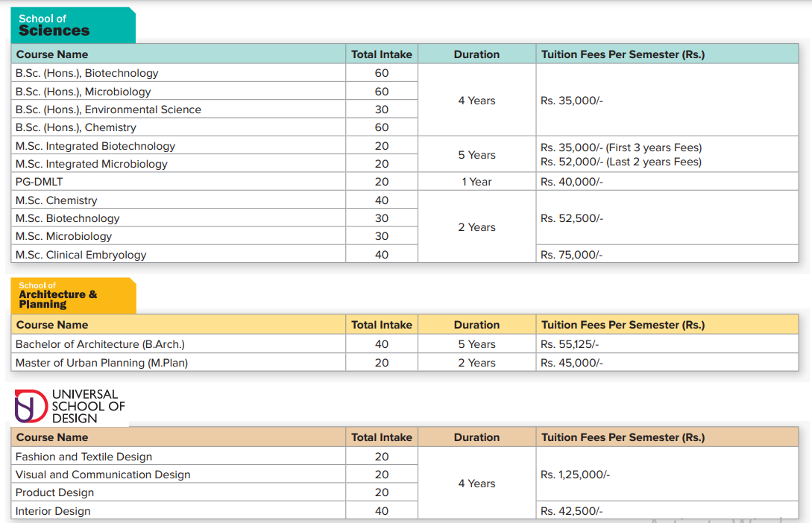Click the Rs. 35,000/- fee for B.Sc. courses
The width and height of the screenshot is (812, 523).
click(x=572, y=101)
